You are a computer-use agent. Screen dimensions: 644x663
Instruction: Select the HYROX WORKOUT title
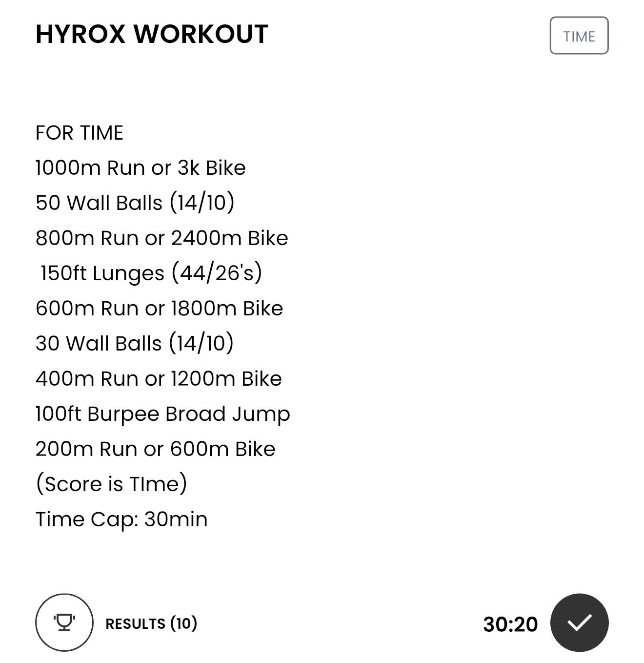click(x=152, y=34)
